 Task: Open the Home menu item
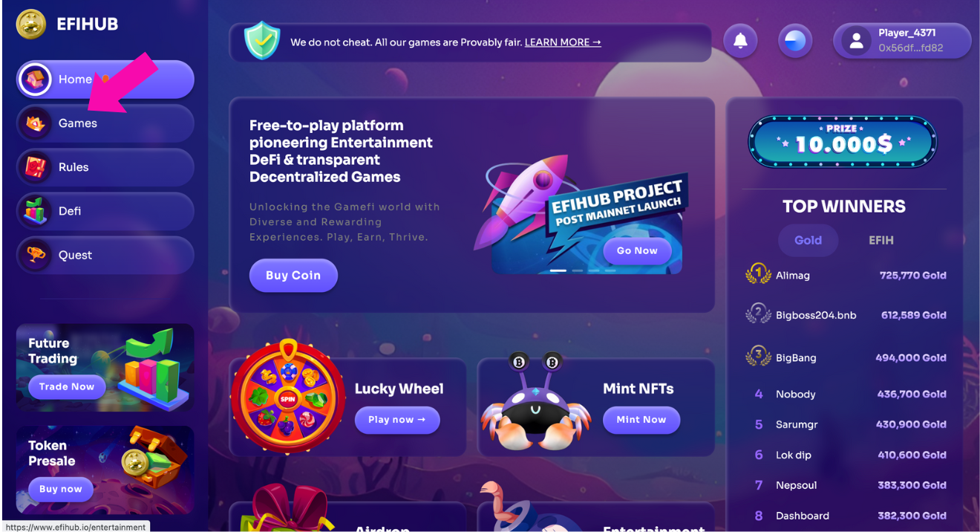click(x=105, y=80)
